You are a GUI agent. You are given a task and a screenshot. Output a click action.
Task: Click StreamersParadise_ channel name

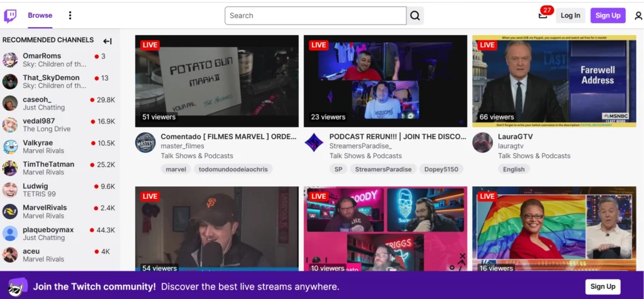pos(360,146)
